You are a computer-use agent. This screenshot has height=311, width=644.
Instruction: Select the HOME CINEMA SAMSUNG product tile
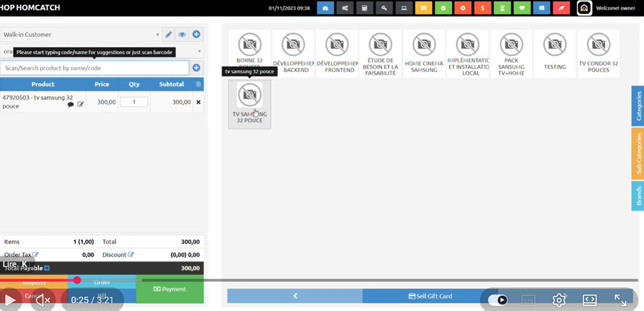424,54
